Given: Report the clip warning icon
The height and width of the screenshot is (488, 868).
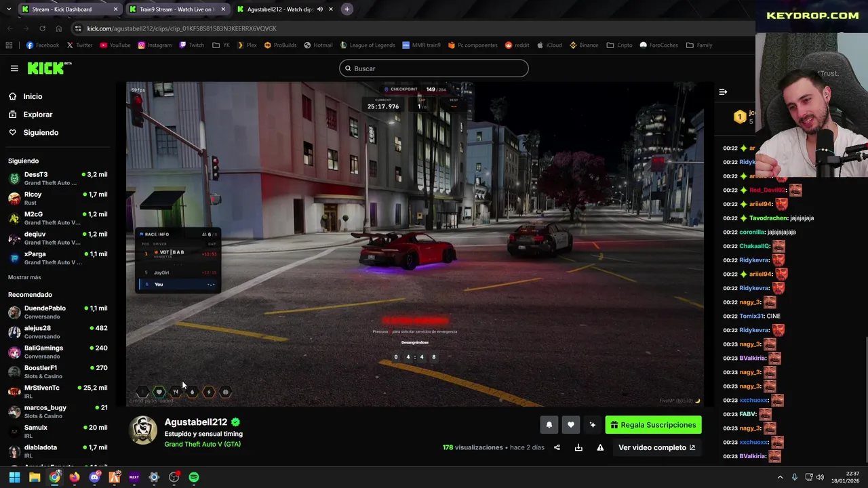Looking at the screenshot, I should (600, 447).
